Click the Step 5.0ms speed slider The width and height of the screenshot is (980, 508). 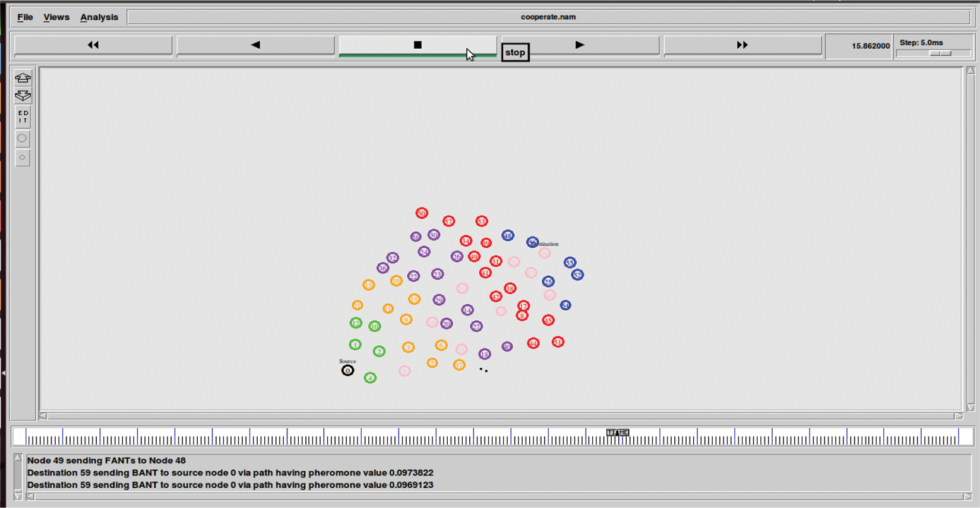coord(940,53)
